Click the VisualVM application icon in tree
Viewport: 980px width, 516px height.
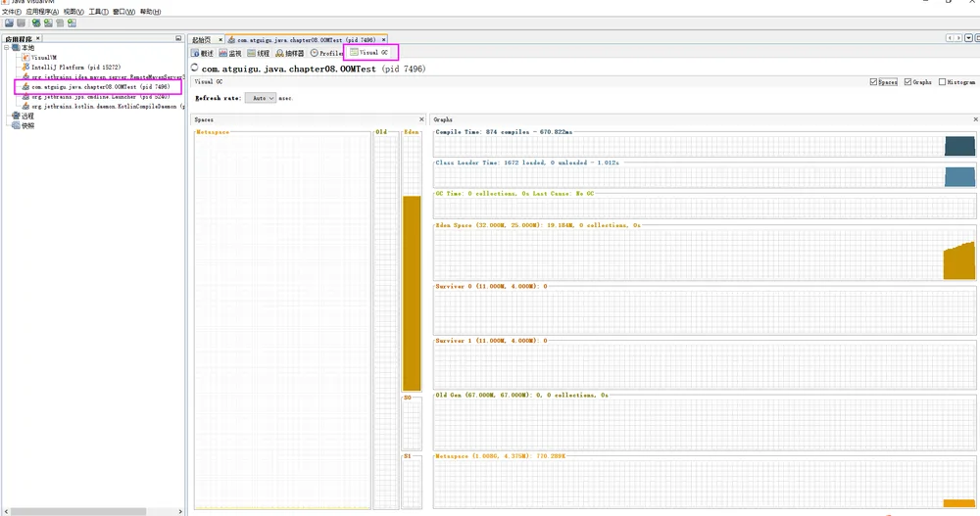click(25, 57)
